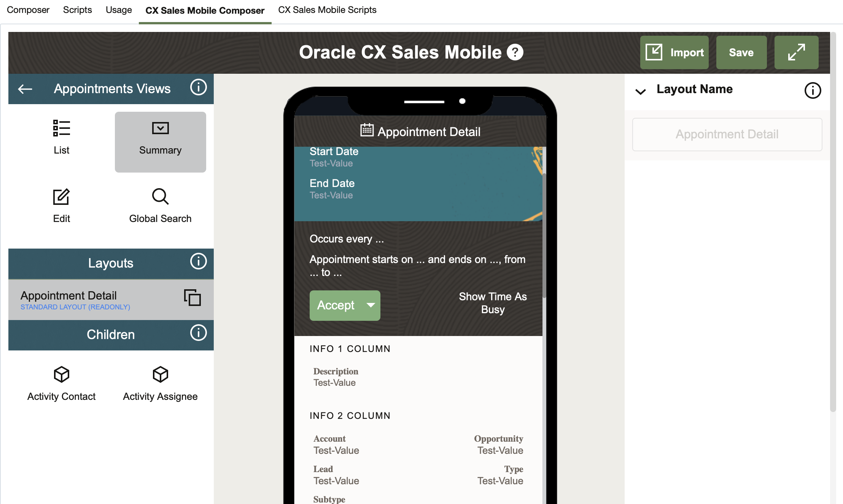Switch to the Usage tab
The width and height of the screenshot is (843, 504).
pyautogui.click(x=119, y=10)
